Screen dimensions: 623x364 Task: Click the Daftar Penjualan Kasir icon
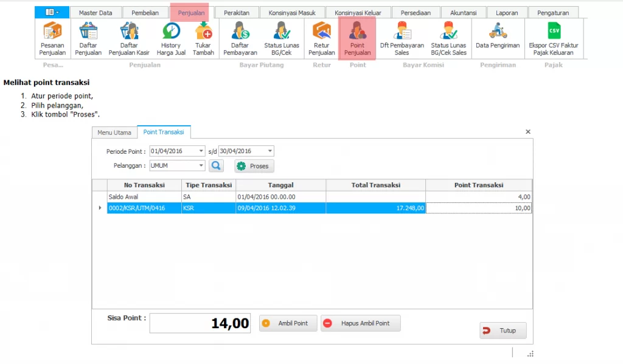coord(129,38)
